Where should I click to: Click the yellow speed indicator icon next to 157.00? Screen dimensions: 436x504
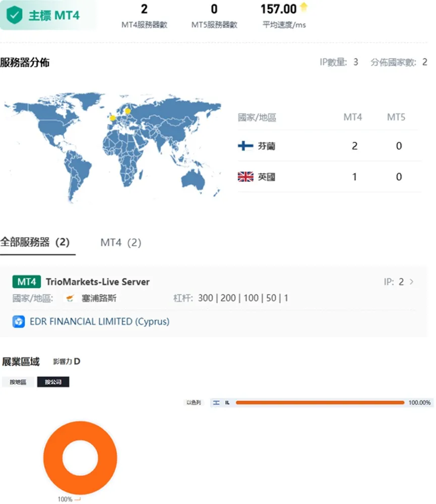tap(303, 7)
